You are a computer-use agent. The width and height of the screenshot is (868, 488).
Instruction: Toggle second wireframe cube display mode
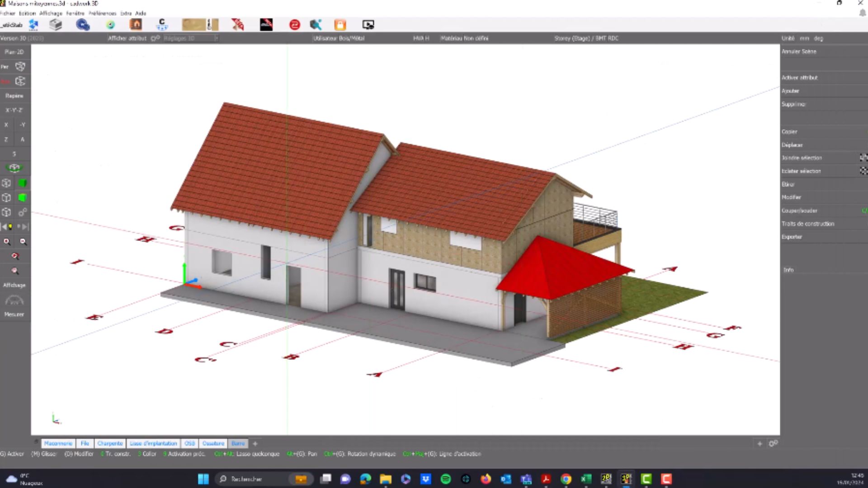[6, 197]
